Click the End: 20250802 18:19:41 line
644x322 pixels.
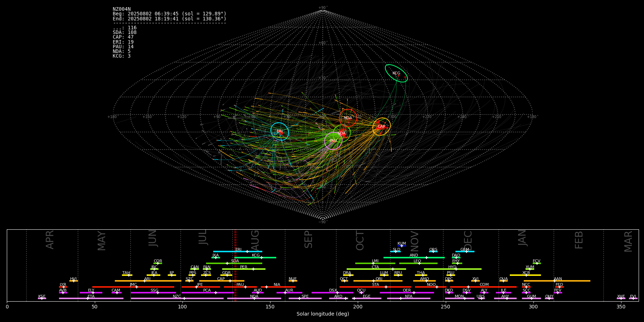click(170, 19)
